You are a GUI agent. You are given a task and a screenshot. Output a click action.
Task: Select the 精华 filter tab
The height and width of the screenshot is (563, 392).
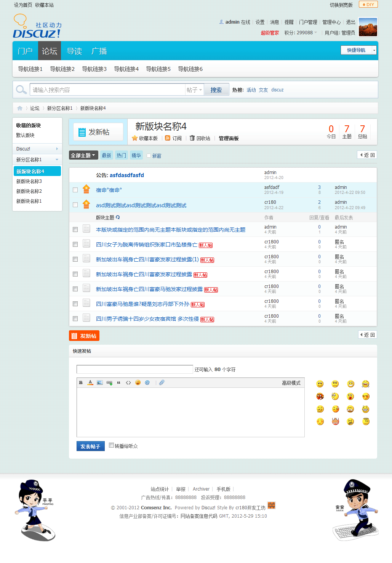(136, 155)
